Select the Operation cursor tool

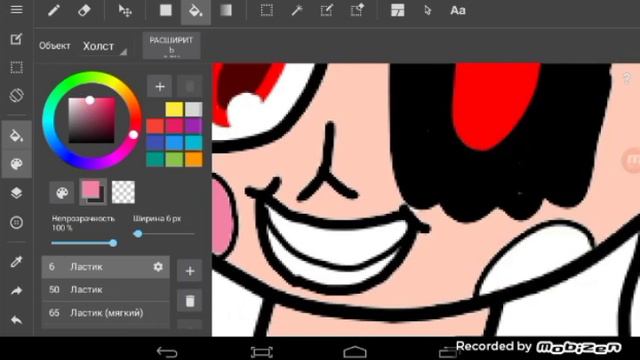tap(427, 10)
